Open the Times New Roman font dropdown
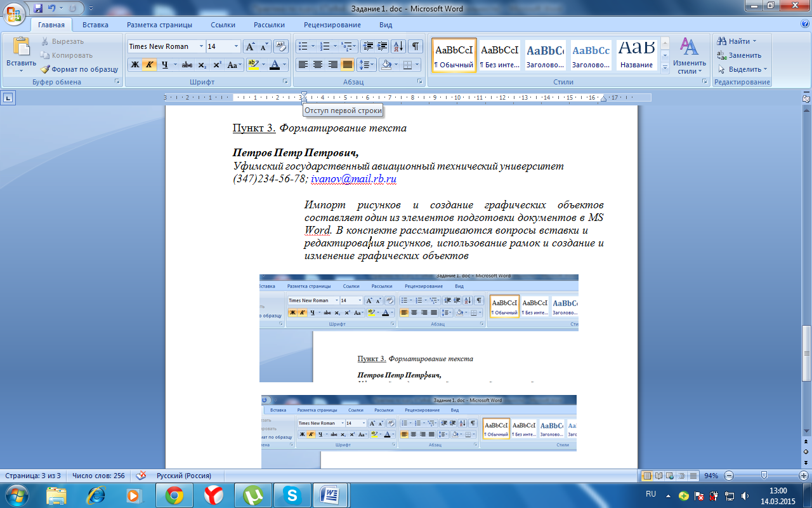Screen dimensions: 812x508 tap(201, 46)
